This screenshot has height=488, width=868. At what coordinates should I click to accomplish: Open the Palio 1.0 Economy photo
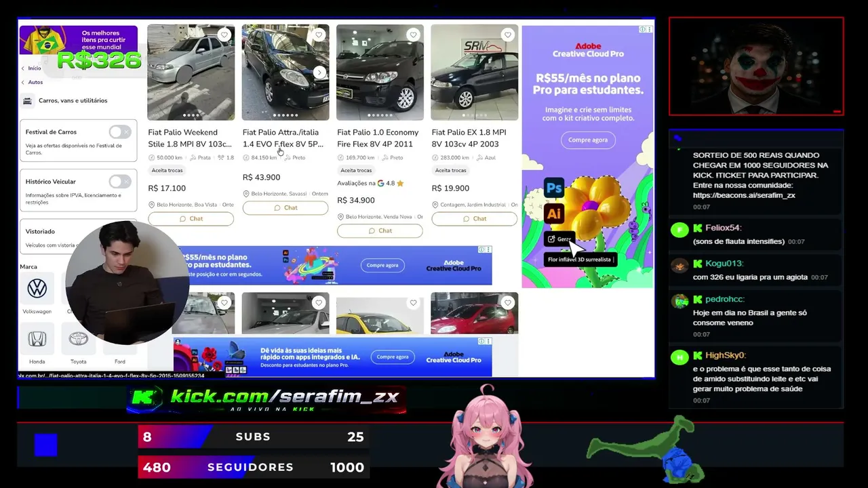[380, 73]
